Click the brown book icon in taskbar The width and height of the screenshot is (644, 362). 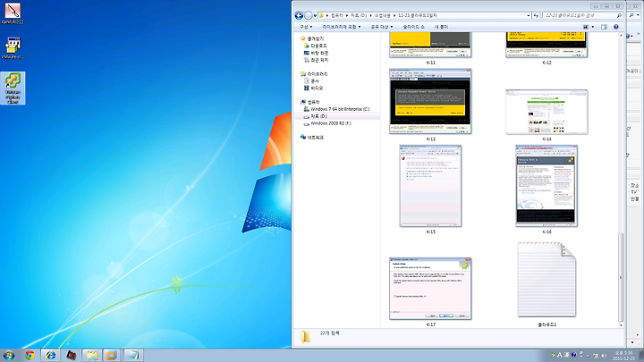(71, 355)
